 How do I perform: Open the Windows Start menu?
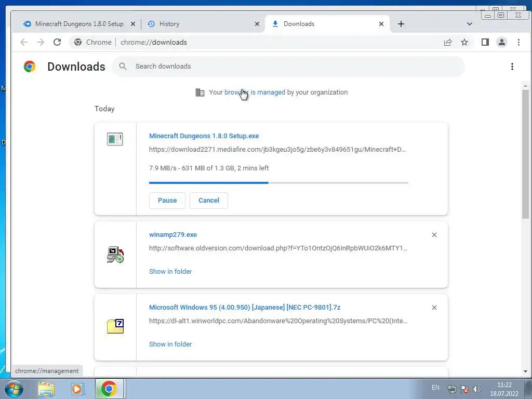[x=14, y=389]
